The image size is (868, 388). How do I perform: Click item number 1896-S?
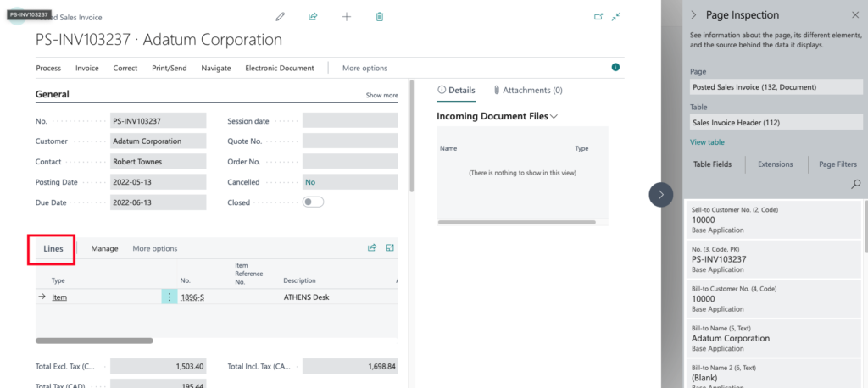point(192,297)
